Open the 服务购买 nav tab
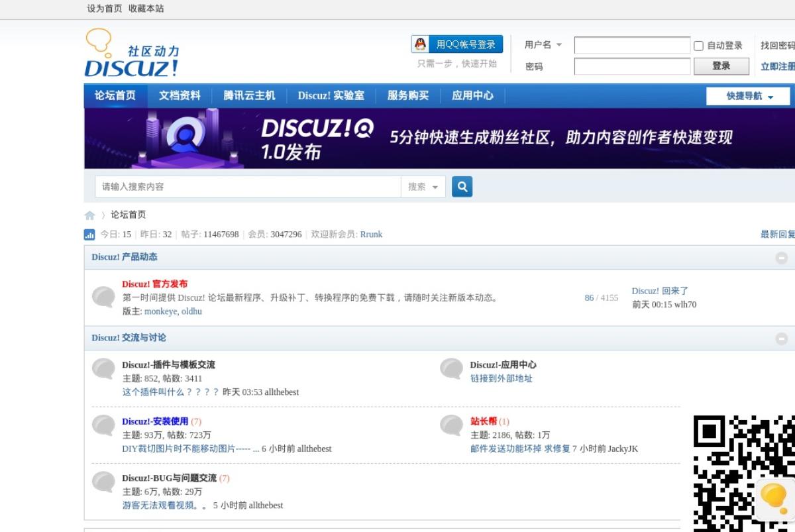This screenshot has width=795, height=532. tap(408, 95)
